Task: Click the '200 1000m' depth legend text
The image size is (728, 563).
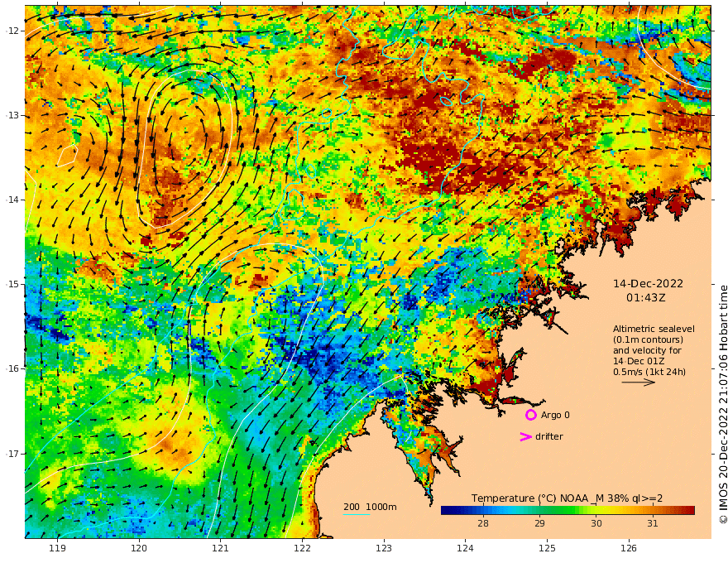Action: [370, 507]
